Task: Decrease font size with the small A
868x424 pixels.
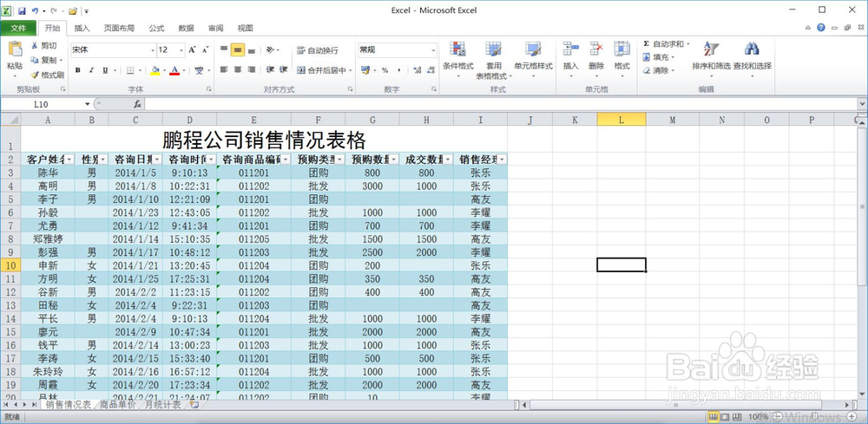Action: point(205,49)
